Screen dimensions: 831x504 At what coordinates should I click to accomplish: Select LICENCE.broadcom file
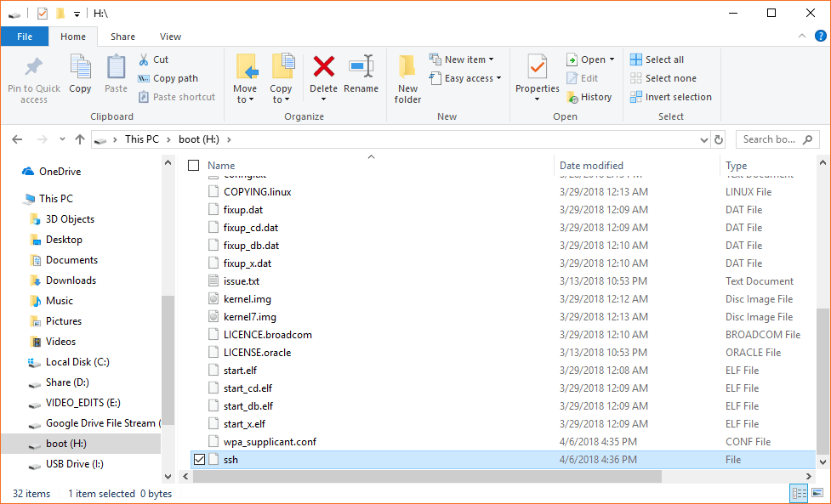(x=268, y=335)
